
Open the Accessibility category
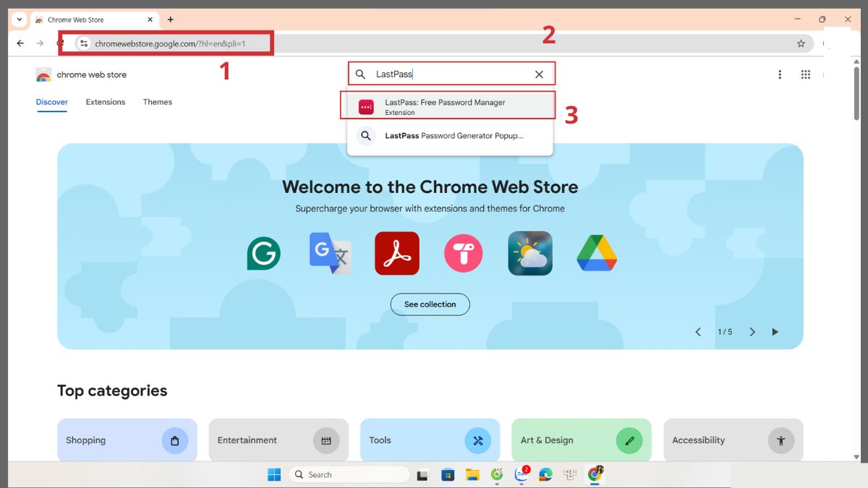click(x=733, y=440)
